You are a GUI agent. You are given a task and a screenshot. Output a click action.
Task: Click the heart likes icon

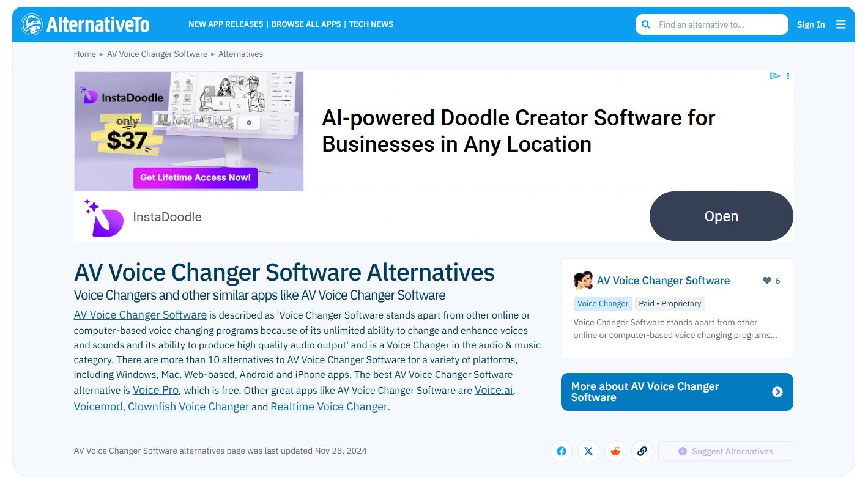766,281
